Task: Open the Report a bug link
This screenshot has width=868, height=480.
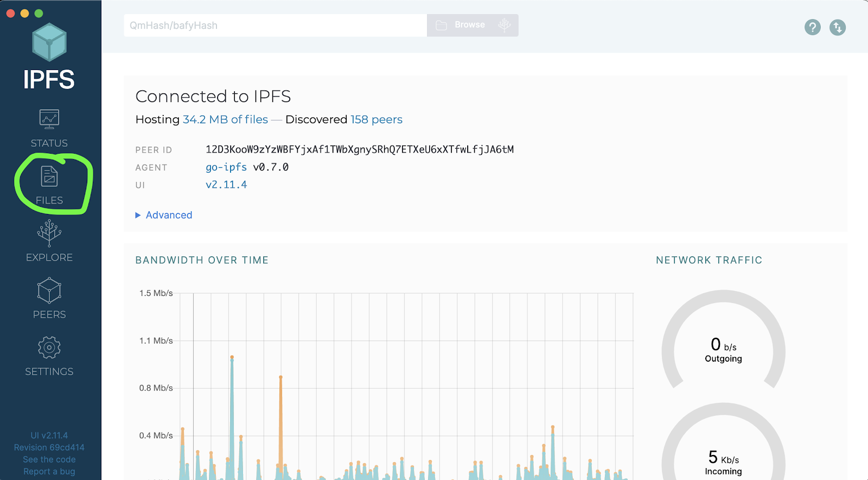Action: [49, 471]
